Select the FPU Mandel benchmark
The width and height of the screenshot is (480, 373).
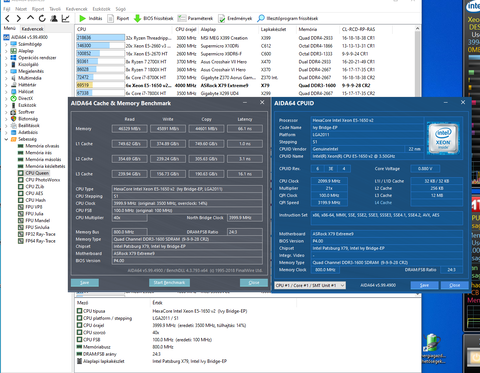coord(34,220)
